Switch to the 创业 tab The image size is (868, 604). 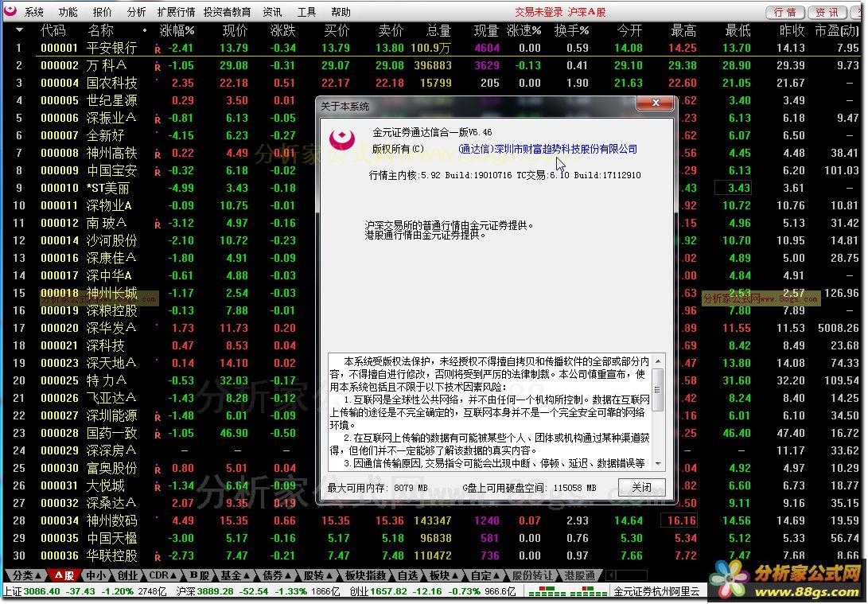pyautogui.click(x=127, y=576)
